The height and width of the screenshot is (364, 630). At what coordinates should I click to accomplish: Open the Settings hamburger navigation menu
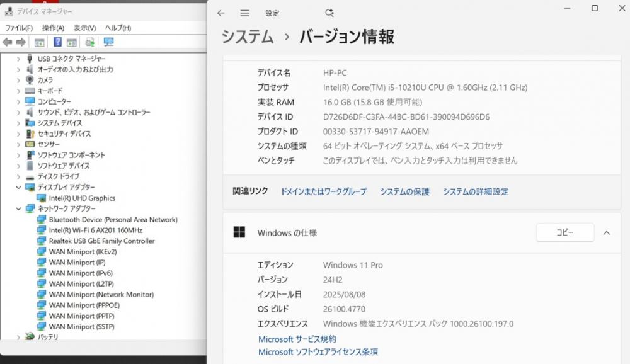(244, 13)
